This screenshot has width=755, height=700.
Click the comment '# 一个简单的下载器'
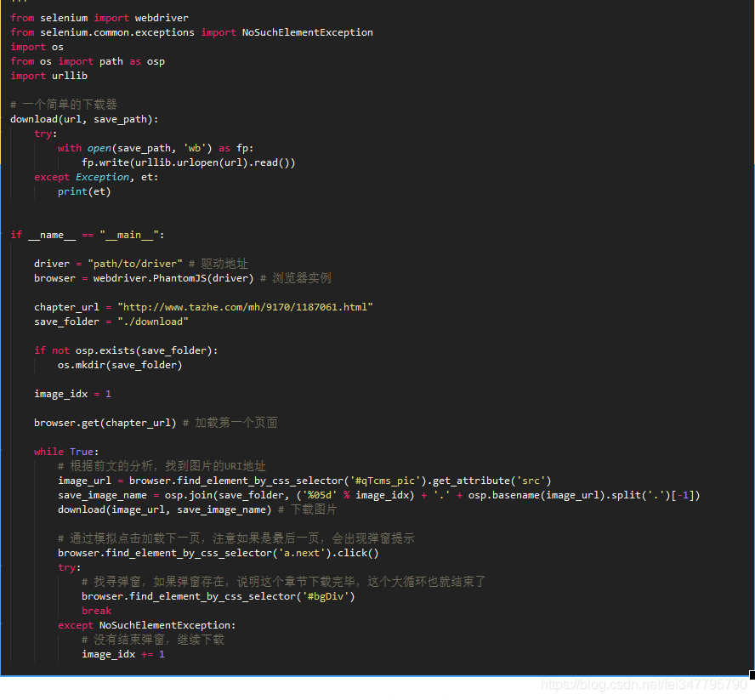click(64, 105)
